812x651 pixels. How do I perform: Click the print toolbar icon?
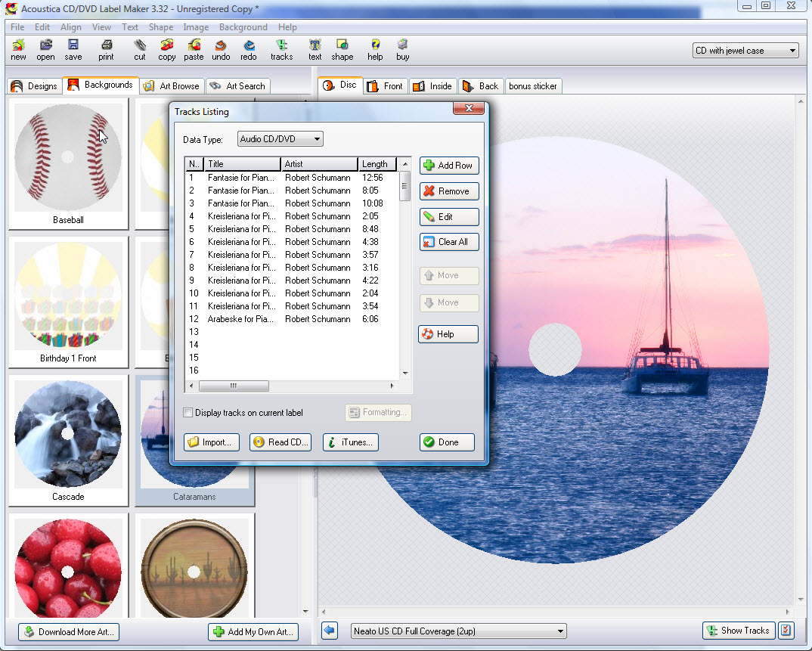pyautogui.click(x=106, y=50)
